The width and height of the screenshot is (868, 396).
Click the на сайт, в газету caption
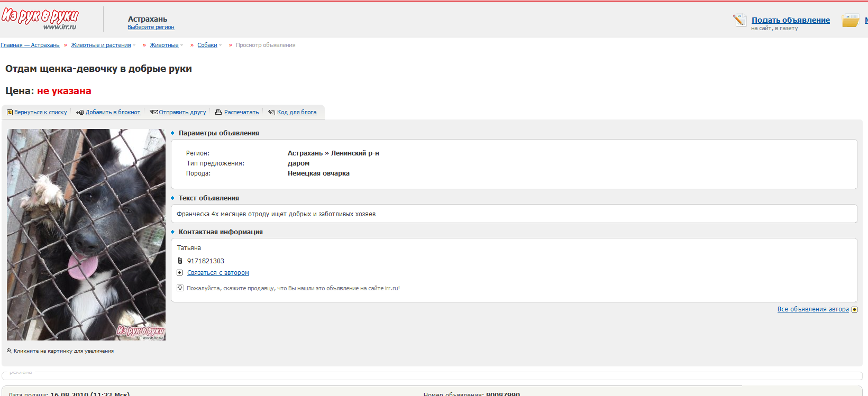pyautogui.click(x=774, y=29)
